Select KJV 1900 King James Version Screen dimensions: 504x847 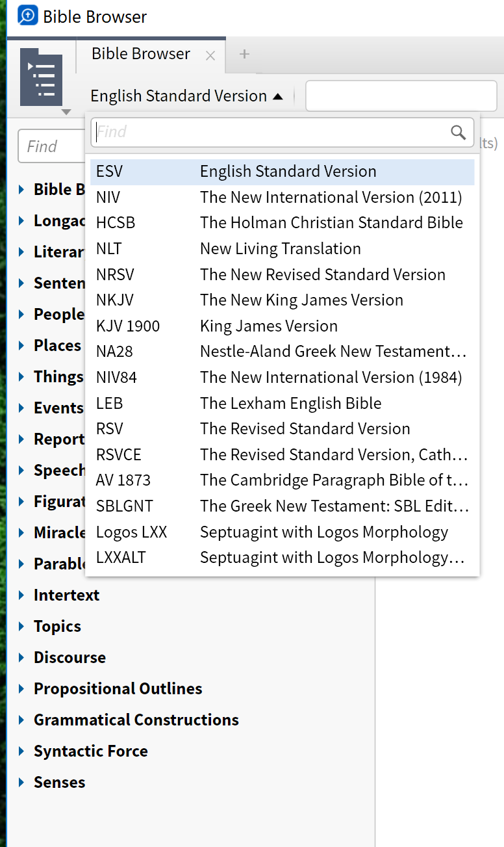pyautogui.click(x=283, y=326)
